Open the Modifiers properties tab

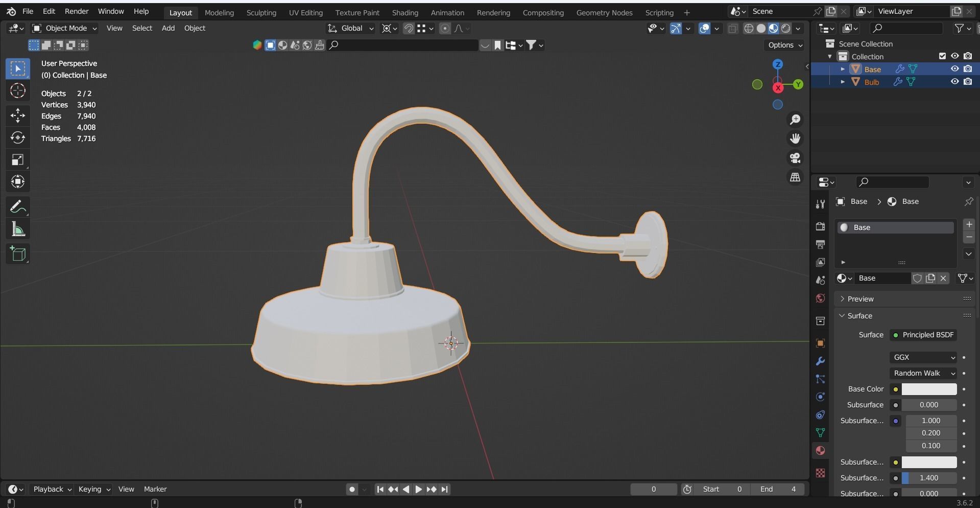[x=820, y=361]
